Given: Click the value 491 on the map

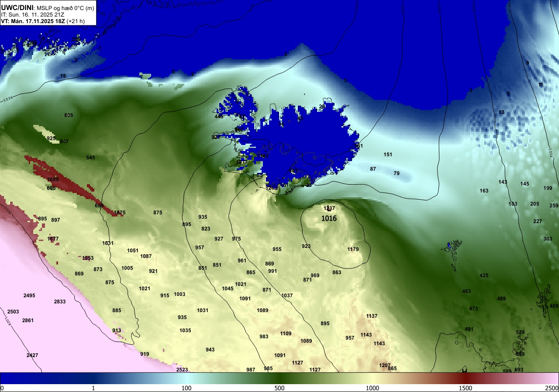Looking at the screenshot, I should (x=469, y=329).
